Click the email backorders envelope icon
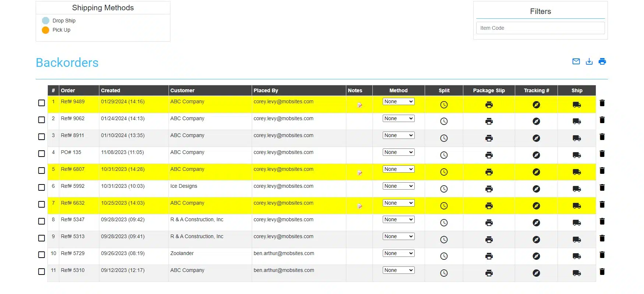644x294 pixels. 576,61
